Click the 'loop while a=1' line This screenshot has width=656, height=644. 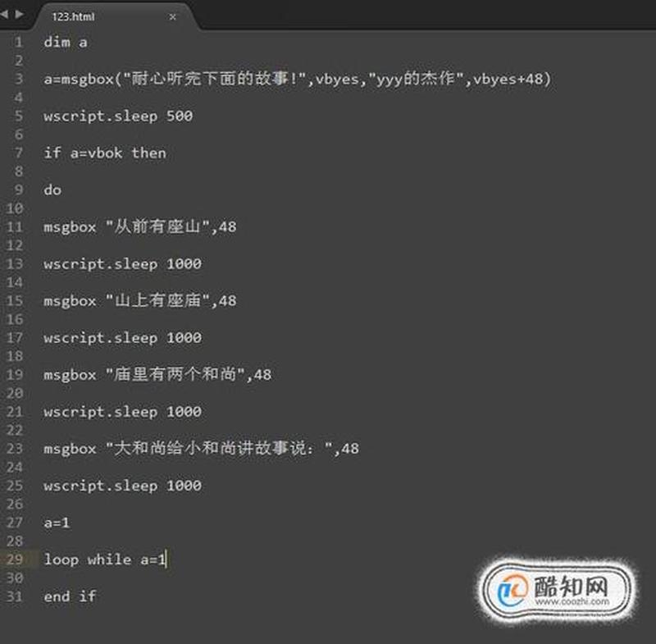106,560
